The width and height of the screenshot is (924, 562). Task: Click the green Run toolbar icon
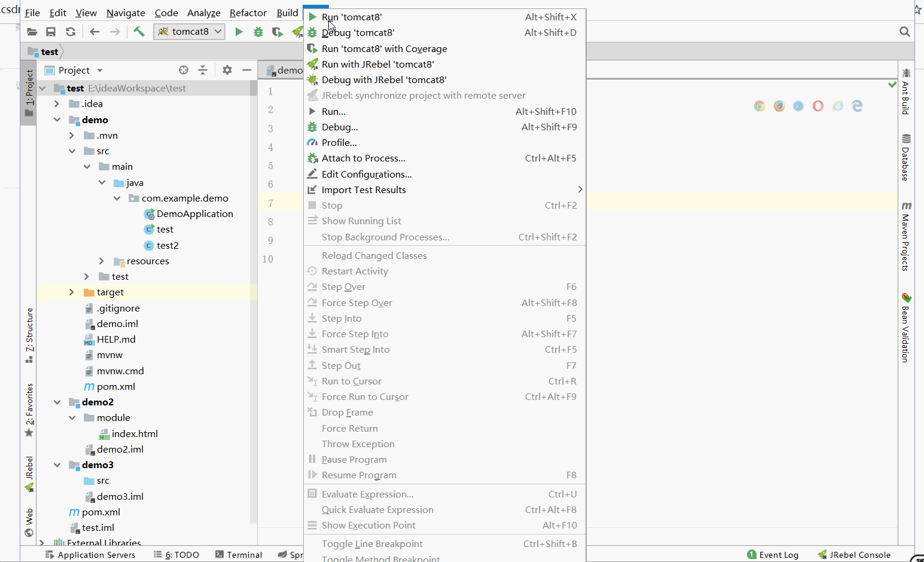tap(239, 32)
